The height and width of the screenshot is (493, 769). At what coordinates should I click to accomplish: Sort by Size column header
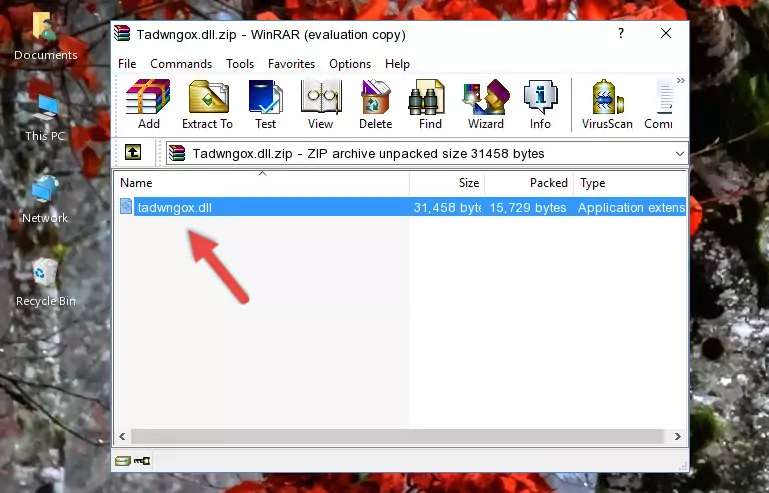click(447, 182)
